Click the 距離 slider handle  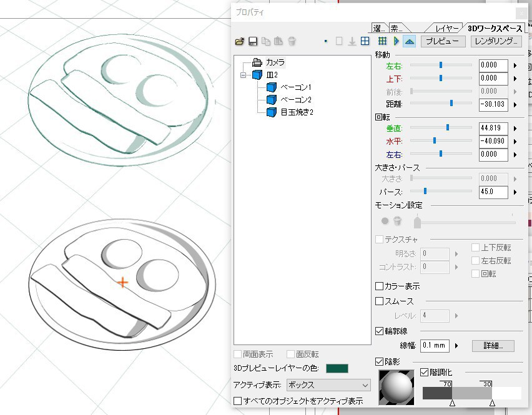(x=451, y=103)
